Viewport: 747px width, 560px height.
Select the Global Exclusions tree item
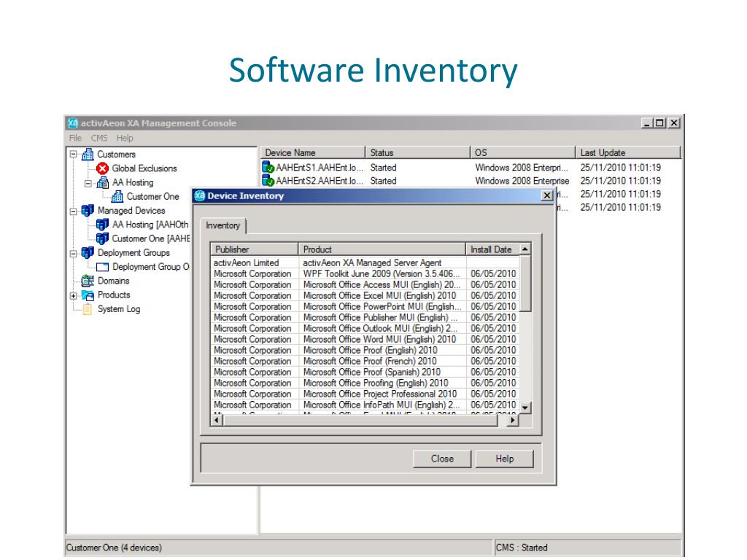[144, 168]
